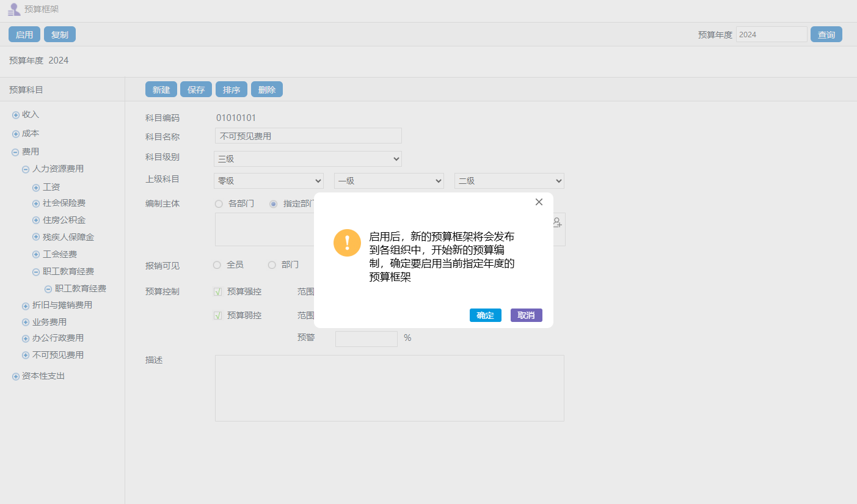
Task: Toggle the 预算弱控 checkbox
Action: 217,316
